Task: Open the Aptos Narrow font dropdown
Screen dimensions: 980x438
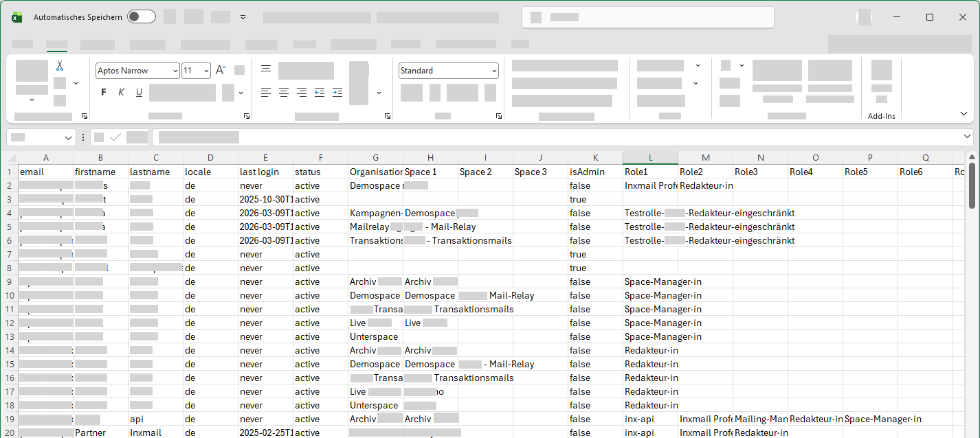Action: pos(175,71)
